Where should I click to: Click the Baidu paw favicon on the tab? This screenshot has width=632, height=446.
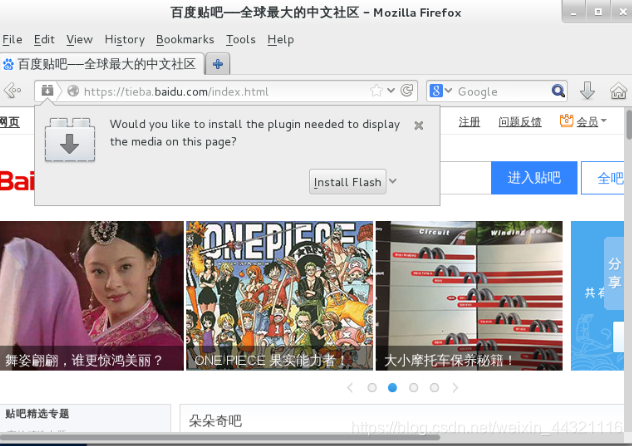pyautogui.click(x=8, y=64)
